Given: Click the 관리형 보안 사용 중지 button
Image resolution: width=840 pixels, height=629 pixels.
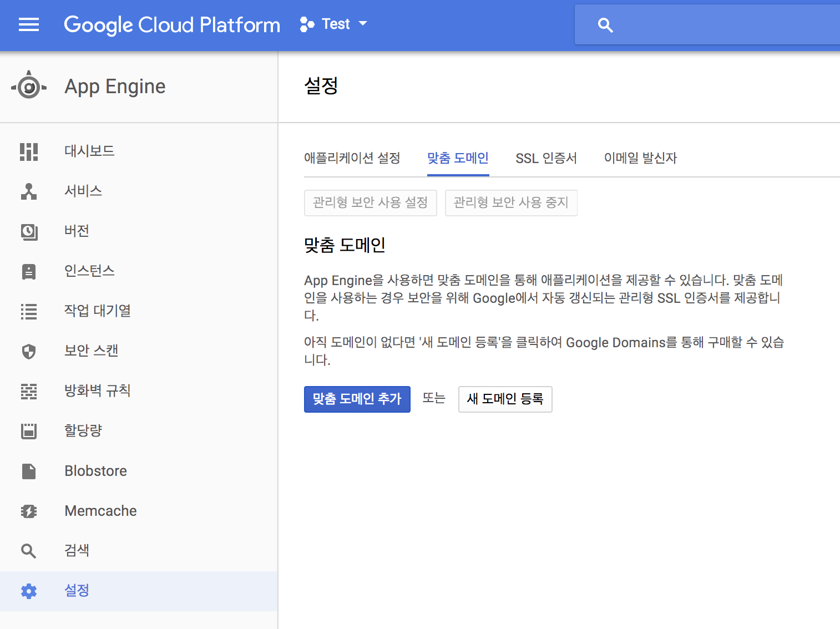Looking at the screenshot, I should point(511,203).
